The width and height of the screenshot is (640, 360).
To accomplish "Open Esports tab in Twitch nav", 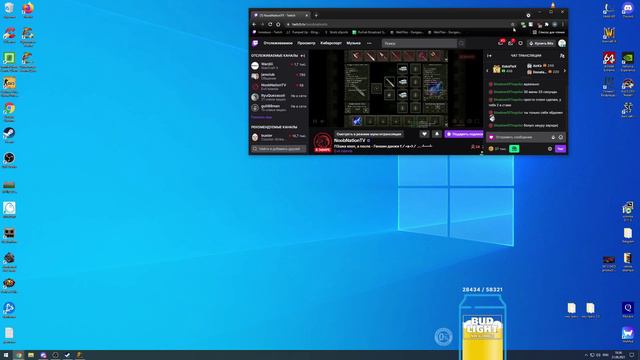I will click(x=331, y=43).
